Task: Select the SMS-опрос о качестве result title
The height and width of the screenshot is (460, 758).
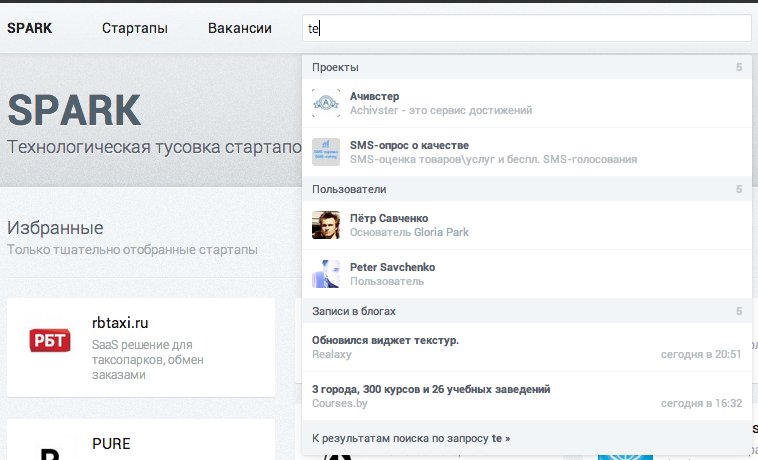Action: (409, 145)
